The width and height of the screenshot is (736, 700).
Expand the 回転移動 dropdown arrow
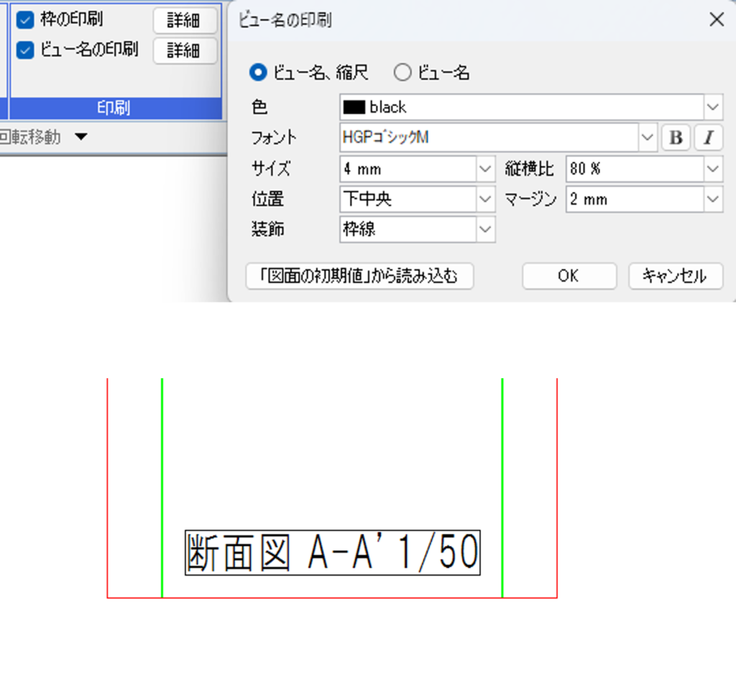pyautogui.click(x=81, y=137)
